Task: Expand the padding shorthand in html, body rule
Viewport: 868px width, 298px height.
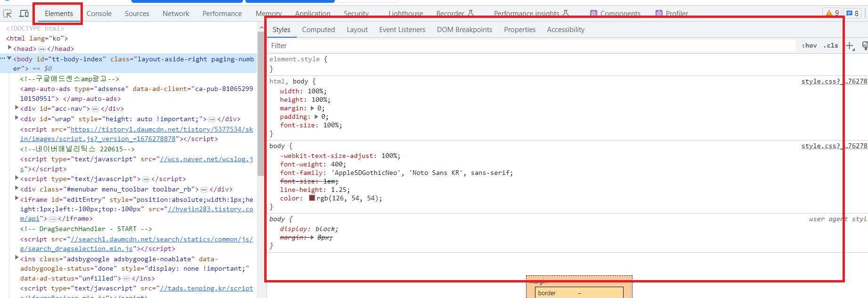Action: 316,117
